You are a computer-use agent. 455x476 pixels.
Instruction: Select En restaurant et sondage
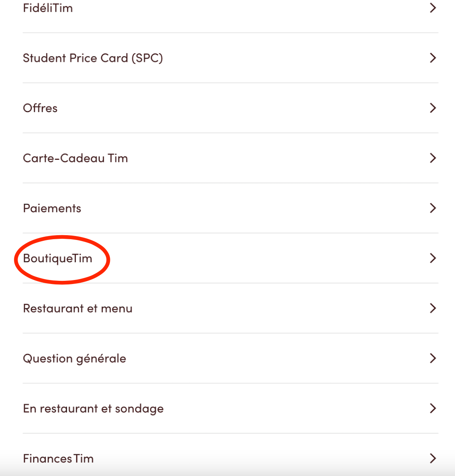94,408
